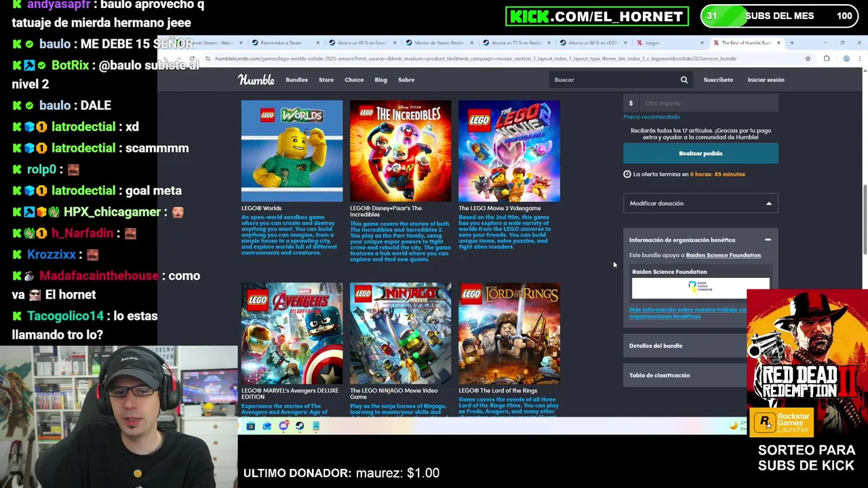Collapse the Información de organización benéfica section
Screen dimensions: 868x488
pos(768,240)
